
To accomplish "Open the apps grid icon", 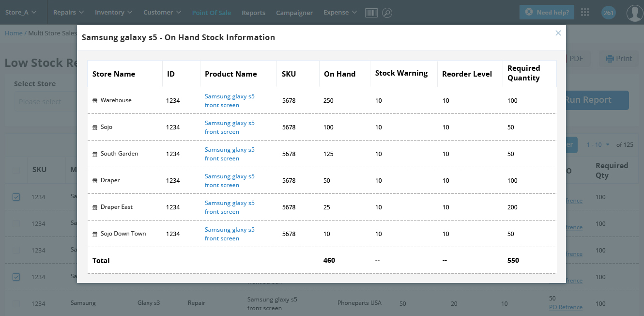I will (584, 13).
